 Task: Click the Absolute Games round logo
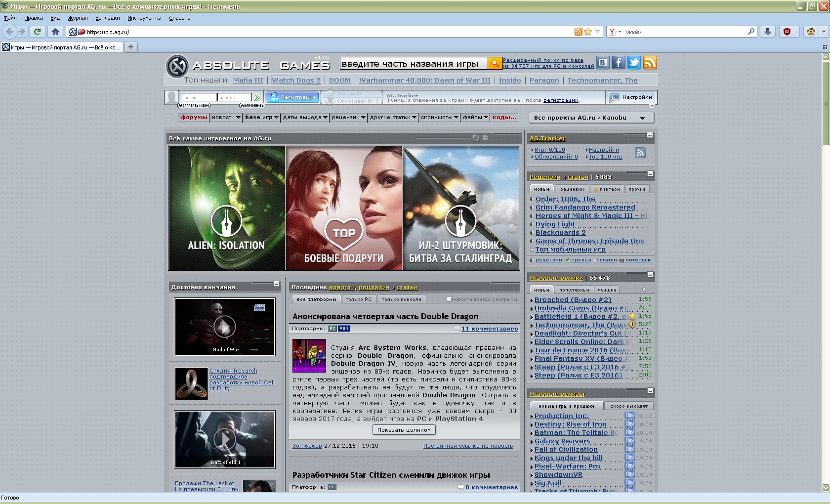click(x=177, y=66)
